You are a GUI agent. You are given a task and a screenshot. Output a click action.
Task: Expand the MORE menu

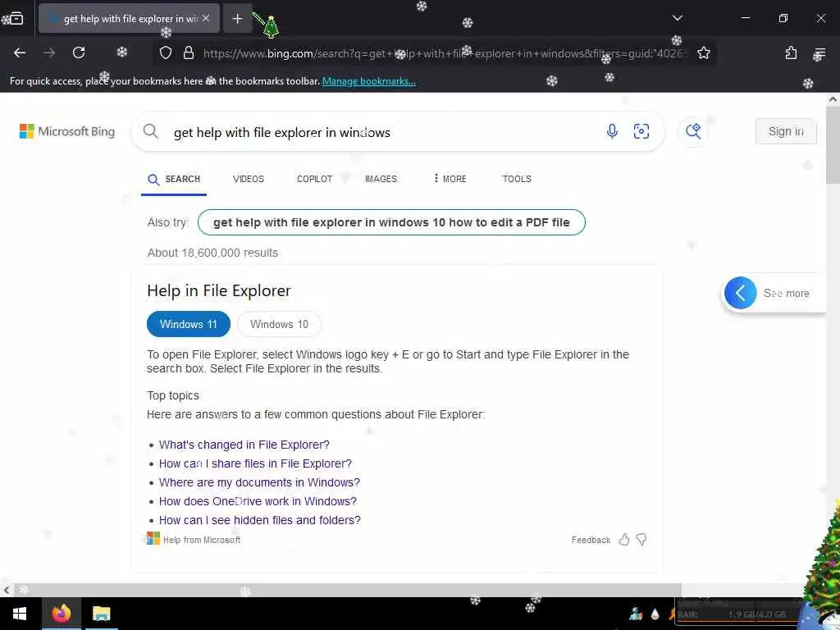450,179
